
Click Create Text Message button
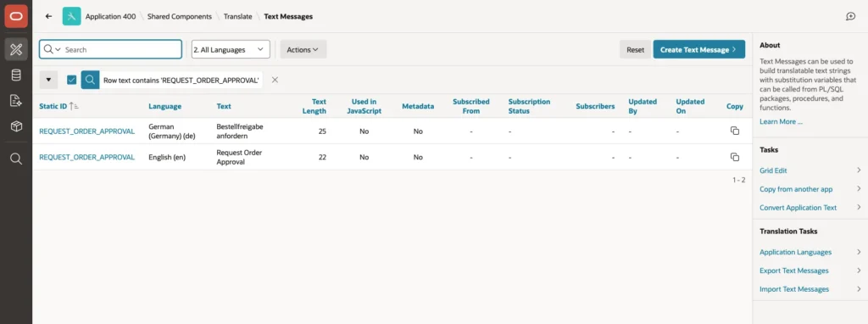coord(698,49)
